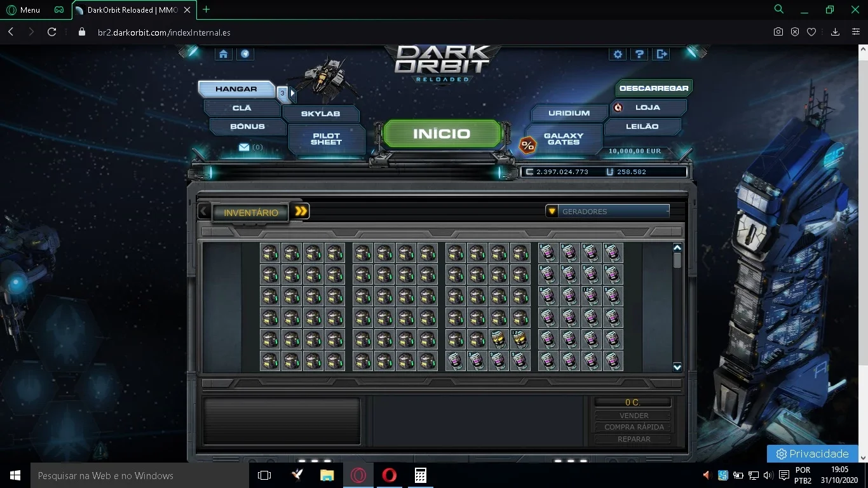868x488 pixels.
Task: Open File Explorer from the taskbar
Action: pos(327,475)
